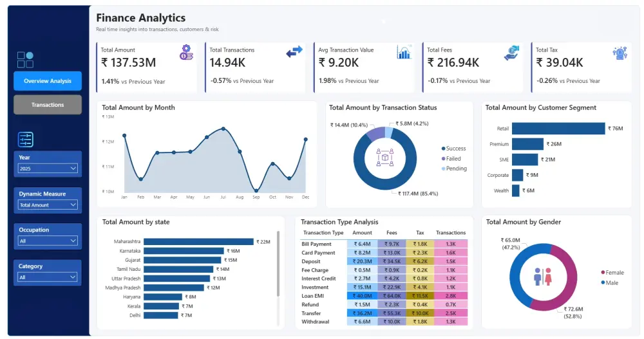
Task: Click the Jul peak data point on line chart
Action: pos(223,129)
